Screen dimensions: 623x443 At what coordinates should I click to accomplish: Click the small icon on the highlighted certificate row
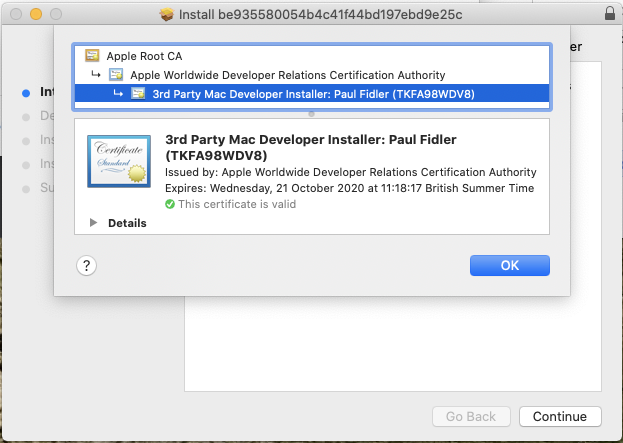[x=138, y=94]
